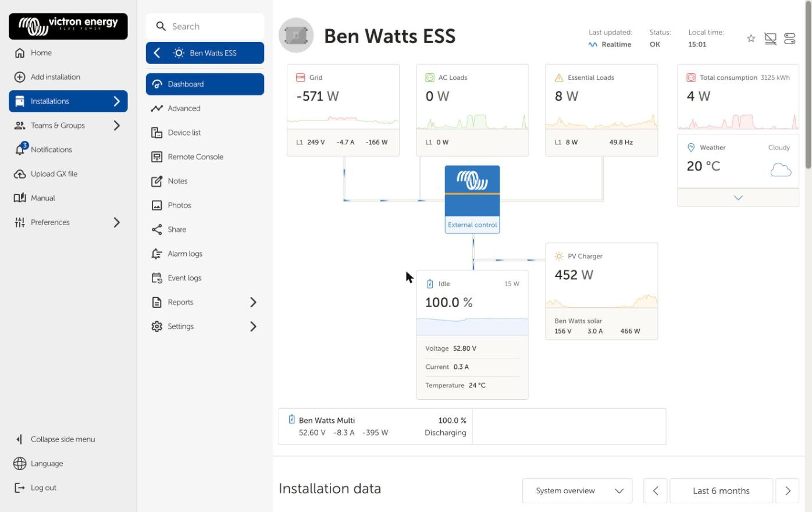Open the Last 6 months range selector
Viewport: 812px width, 512px height.
tap(721, 491)
